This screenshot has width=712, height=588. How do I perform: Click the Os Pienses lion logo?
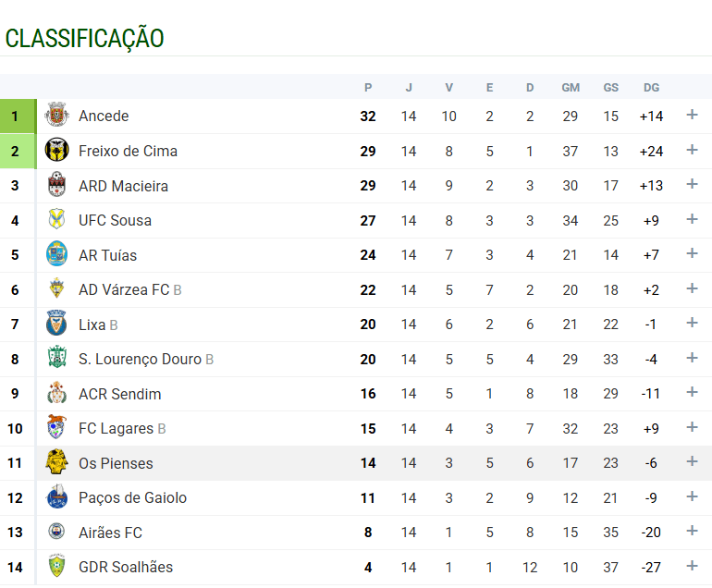tap(56, 463)
